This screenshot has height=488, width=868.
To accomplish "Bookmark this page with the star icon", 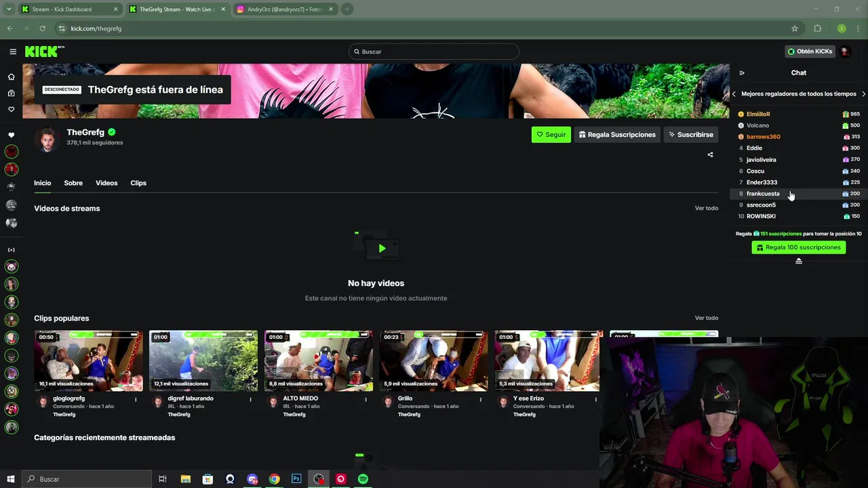I will (795, 28).
